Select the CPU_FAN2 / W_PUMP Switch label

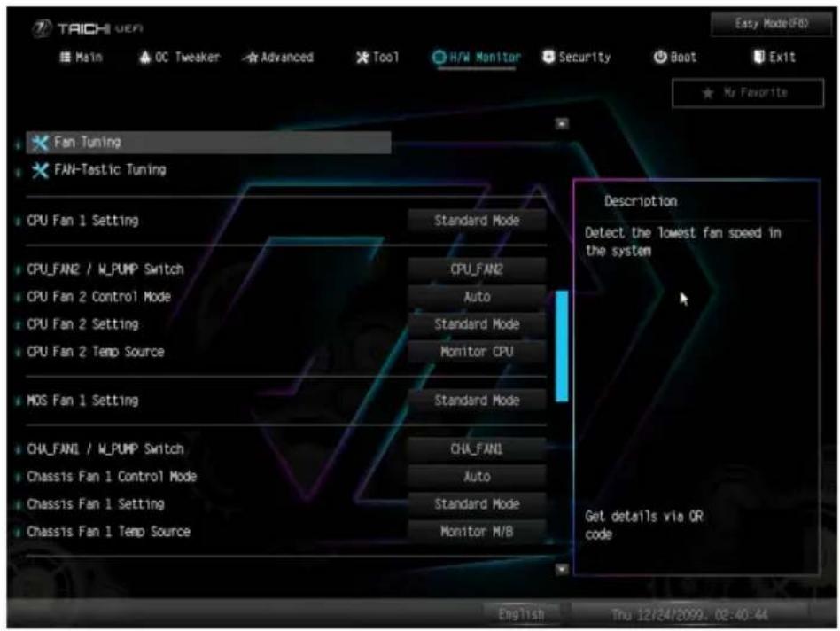(x=105, y=269)
